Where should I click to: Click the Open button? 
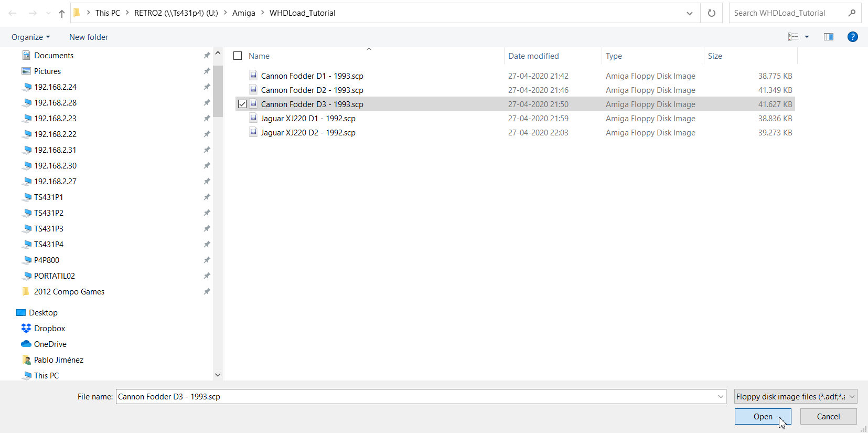(763, 417)
